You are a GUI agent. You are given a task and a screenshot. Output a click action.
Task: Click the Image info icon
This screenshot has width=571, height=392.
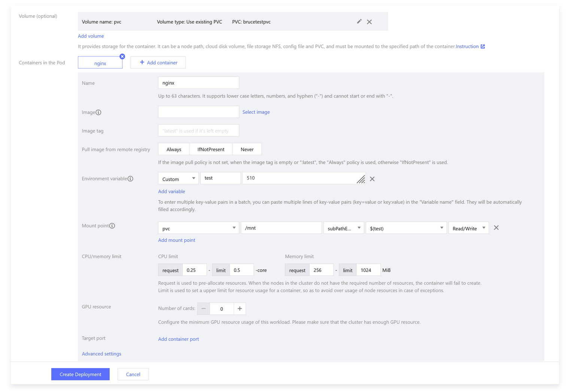click(98, 112)
